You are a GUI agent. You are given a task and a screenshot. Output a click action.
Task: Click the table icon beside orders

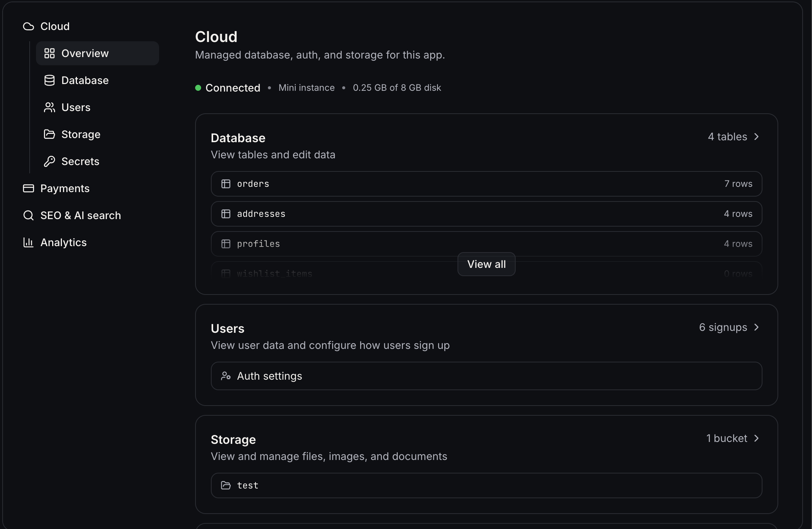(x=226, y=184)
